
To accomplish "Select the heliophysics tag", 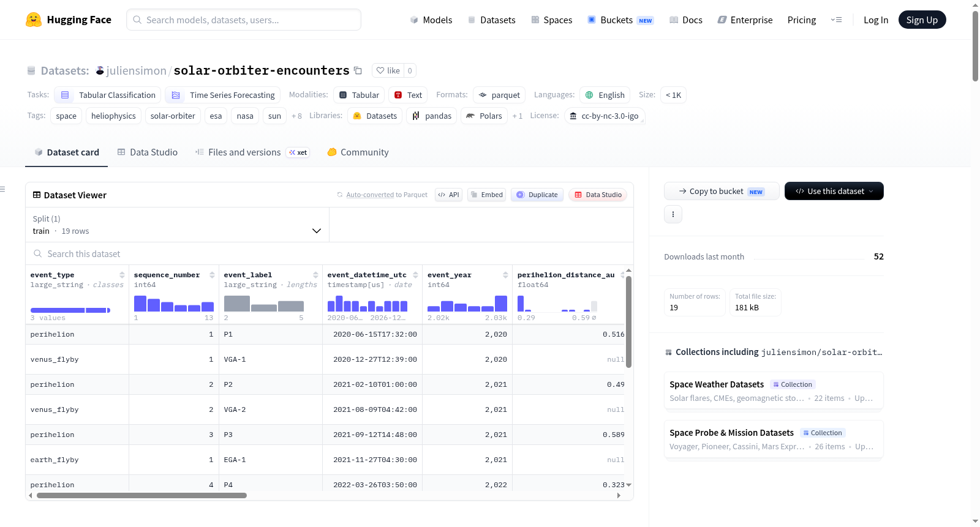I will coord(113,116).
